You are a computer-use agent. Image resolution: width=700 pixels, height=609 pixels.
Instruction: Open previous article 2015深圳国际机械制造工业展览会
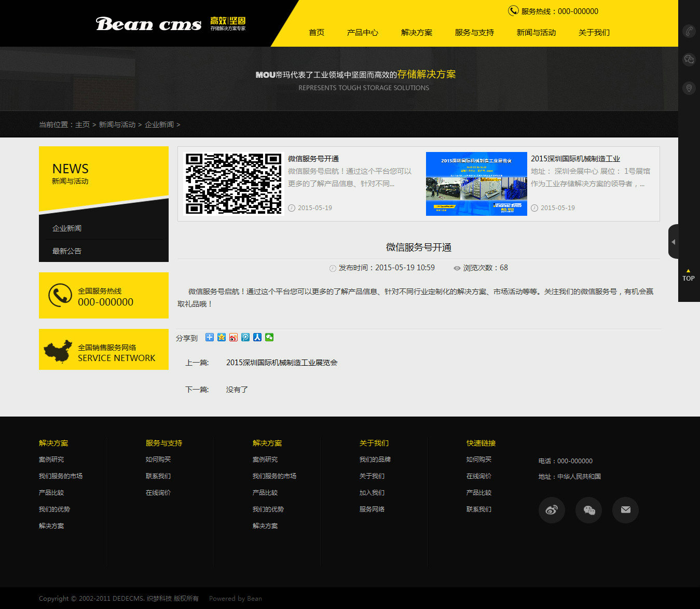click(281, 363)
